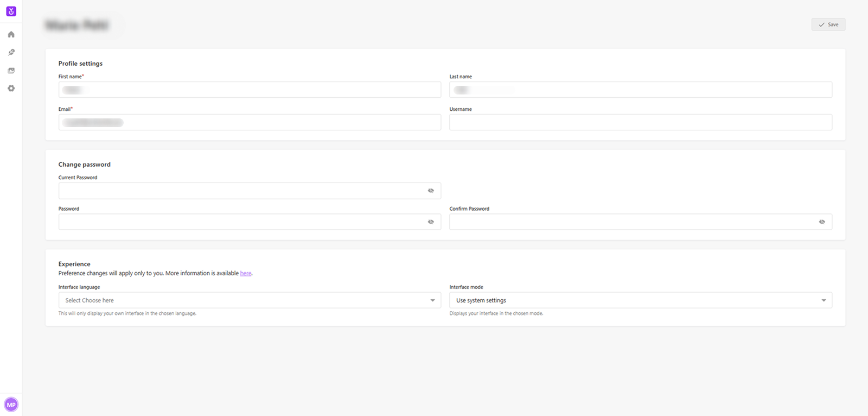Screen dimensions: 868x416
Task: Open the media library sidebar icon
Action: pos(11,71)
